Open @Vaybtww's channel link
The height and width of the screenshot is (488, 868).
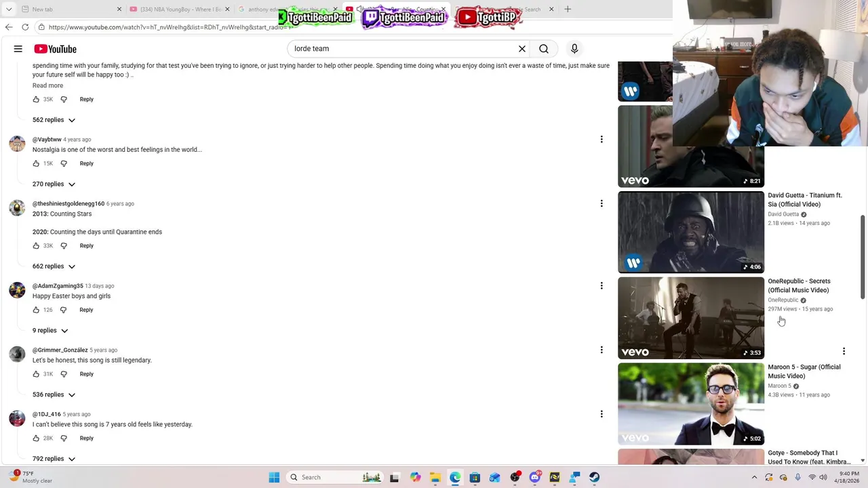pos(47,140)
